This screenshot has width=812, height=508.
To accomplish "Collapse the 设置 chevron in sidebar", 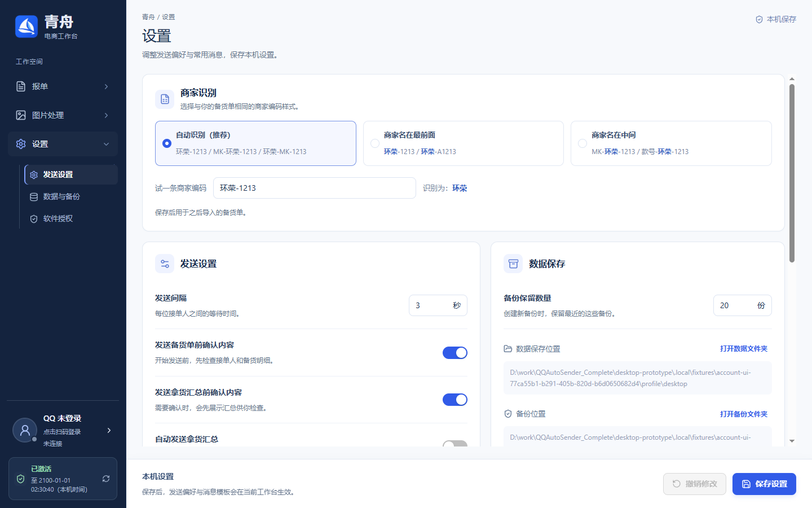I will pos(106,144).
